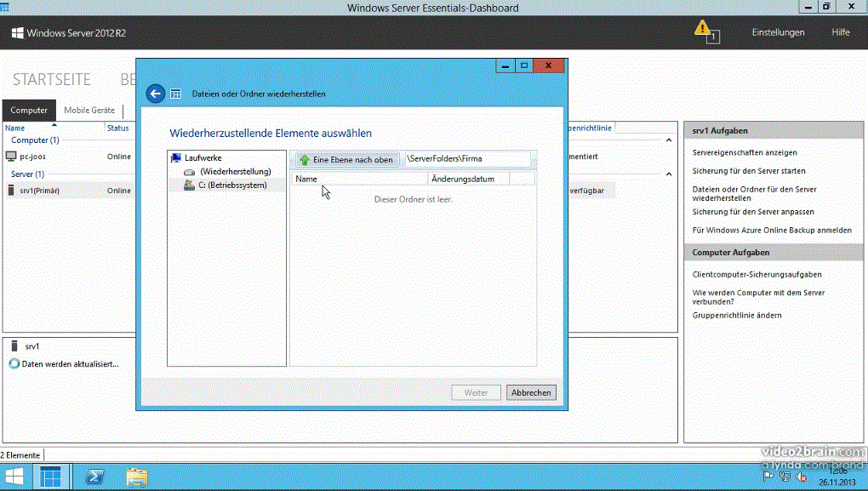Click Sicherung für den Server starten
The image size is (868, 491).
tap(748, 171)
